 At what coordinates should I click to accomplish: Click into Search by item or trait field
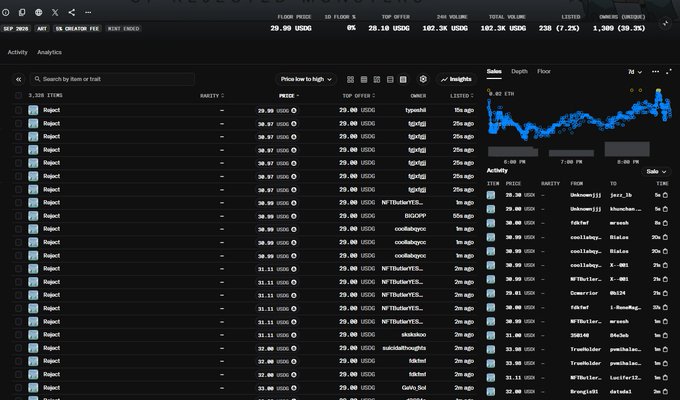click(112, 79)
